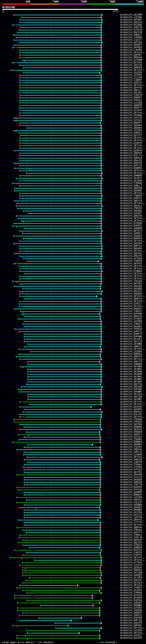Open hit UniRef100_Q6P6E7
146x644 pixels.
131,55
